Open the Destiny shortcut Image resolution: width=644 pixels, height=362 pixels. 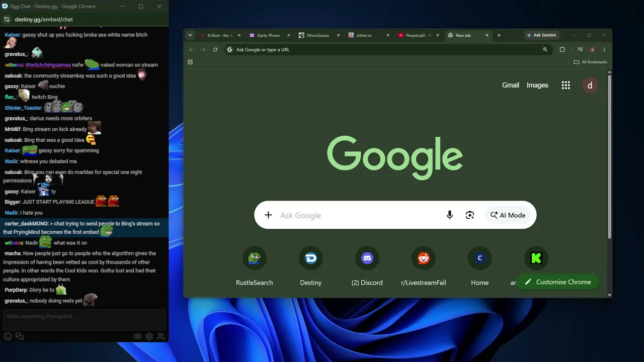(x=311, y=266)
